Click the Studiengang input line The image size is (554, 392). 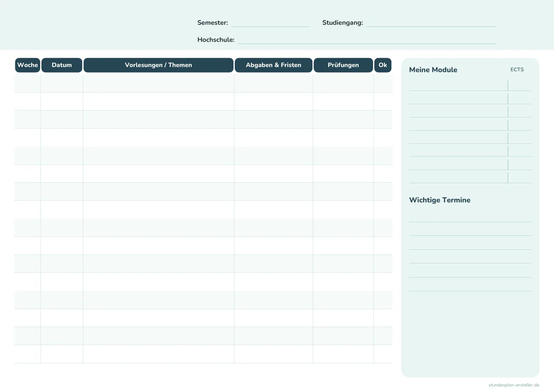pos(431,23)
